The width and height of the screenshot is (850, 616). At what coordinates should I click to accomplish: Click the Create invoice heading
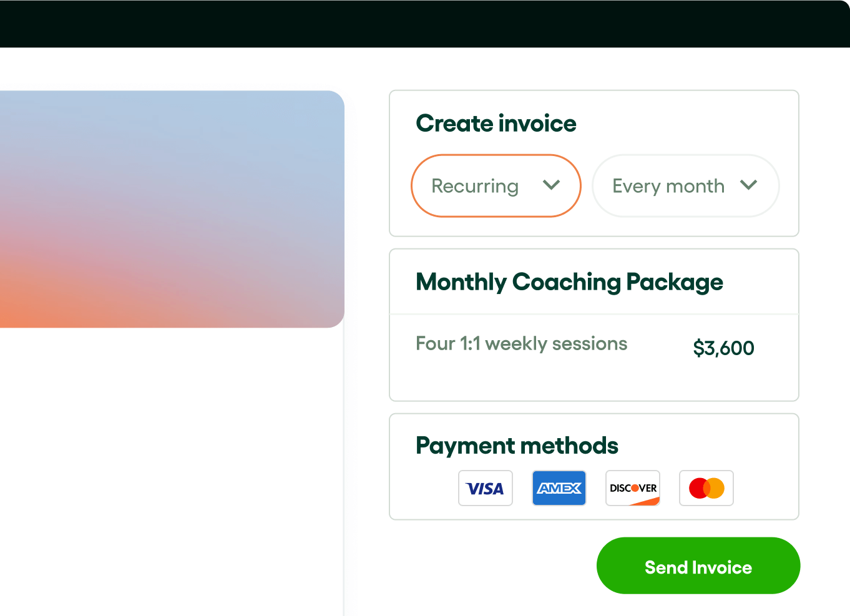(x=496, y=123)
